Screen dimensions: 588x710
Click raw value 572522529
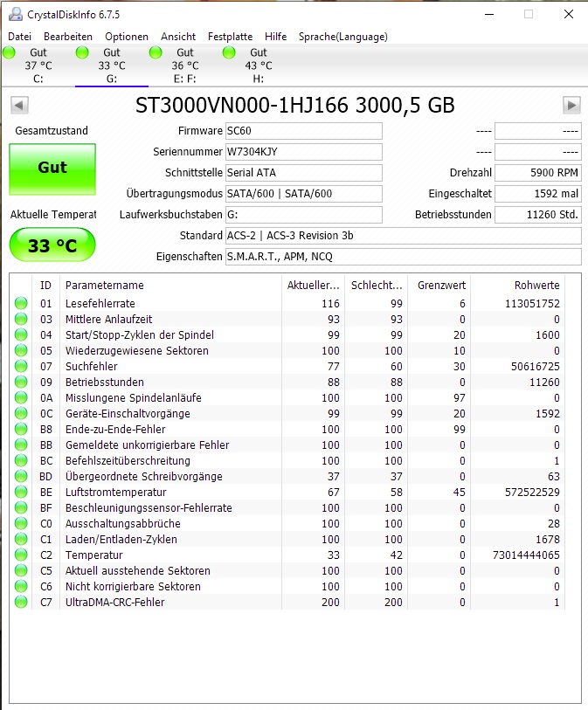pyautogui.click(x=532, y=492)
